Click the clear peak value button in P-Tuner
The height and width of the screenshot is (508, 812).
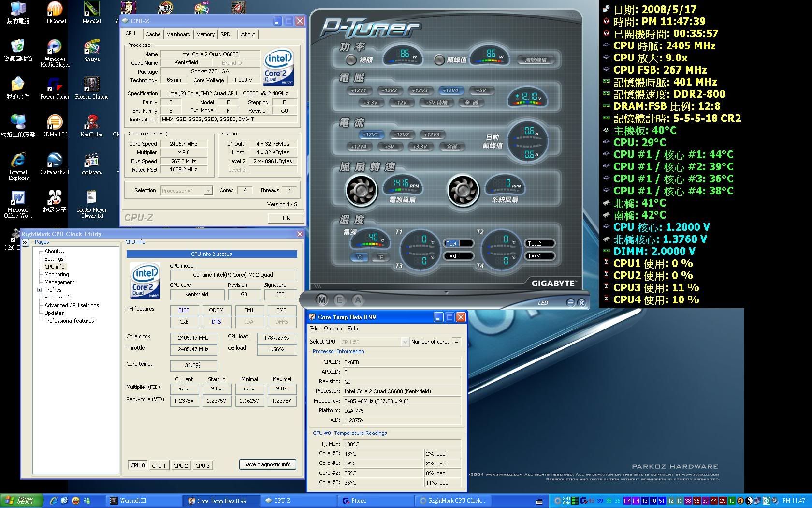pyautogui.click(x=536, y=60)
